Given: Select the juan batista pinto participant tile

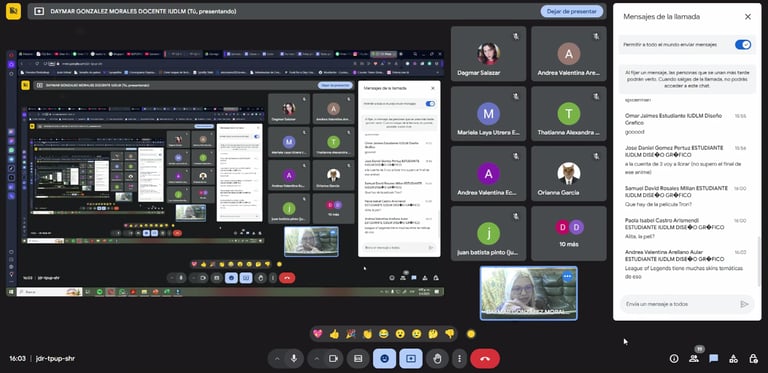Looking at the screenshot, I should [488, 233].
